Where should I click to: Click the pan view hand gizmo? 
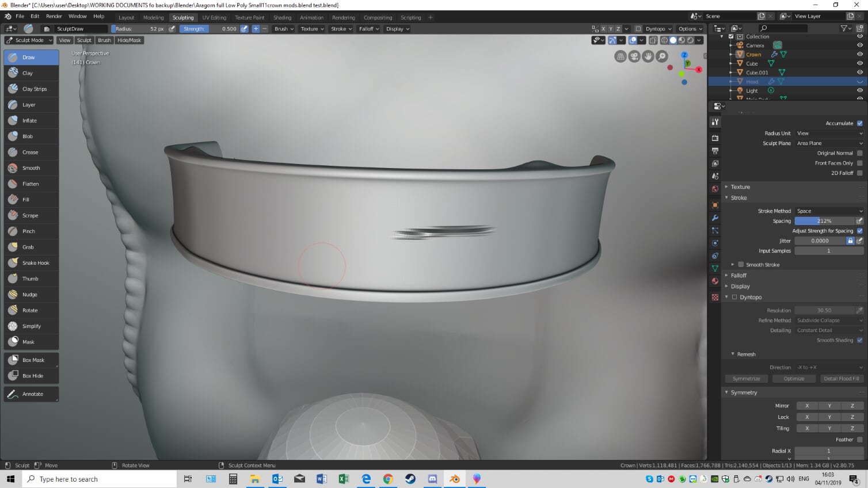(x=648, y=56)
